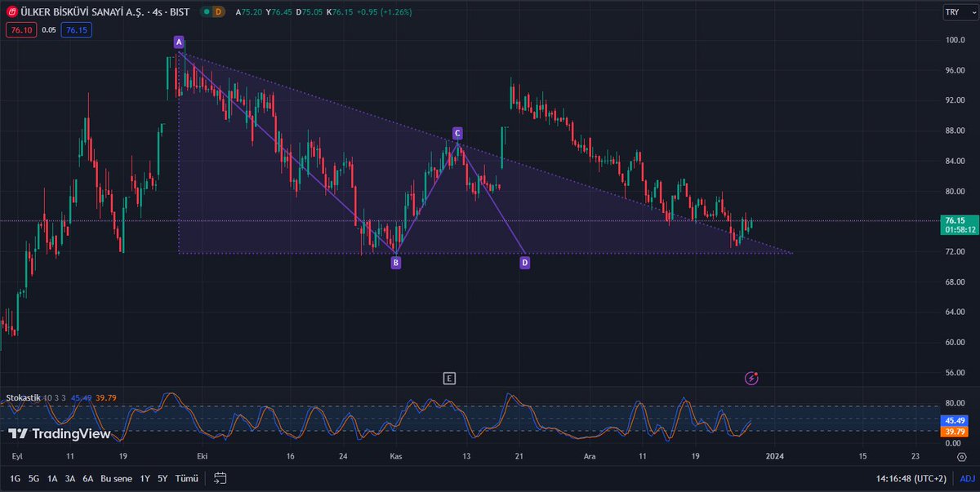
Task: Select pattern point A label
Action: tap(178, 42)
